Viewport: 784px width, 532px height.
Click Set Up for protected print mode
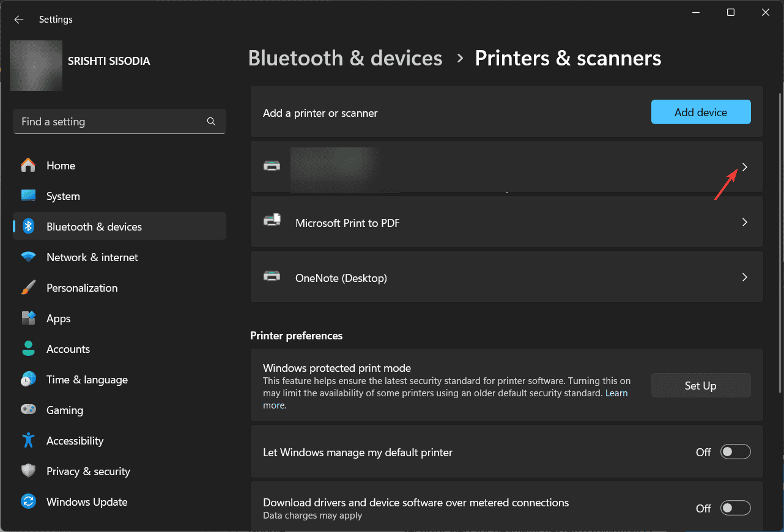[x=701, y=385]
